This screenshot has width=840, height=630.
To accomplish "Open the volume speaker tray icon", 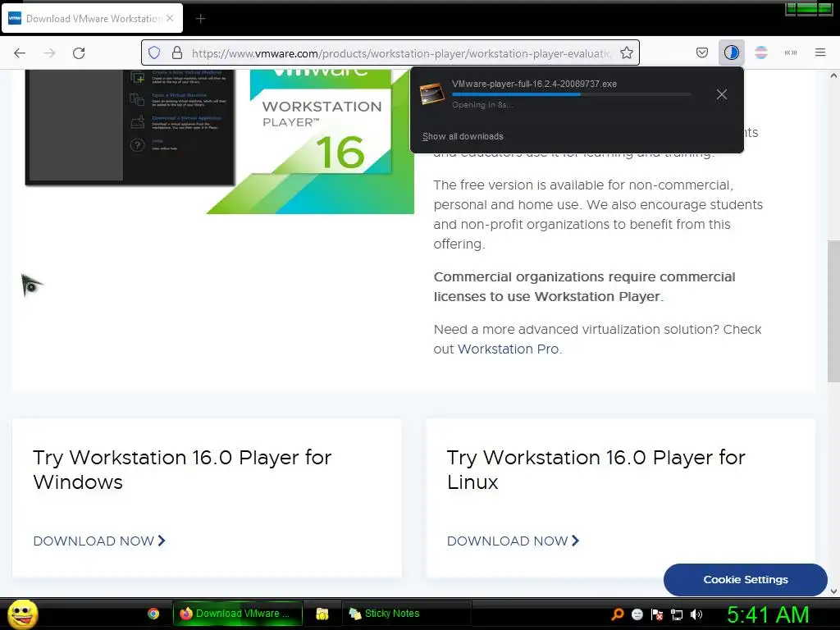I will [x=696, y=614].
